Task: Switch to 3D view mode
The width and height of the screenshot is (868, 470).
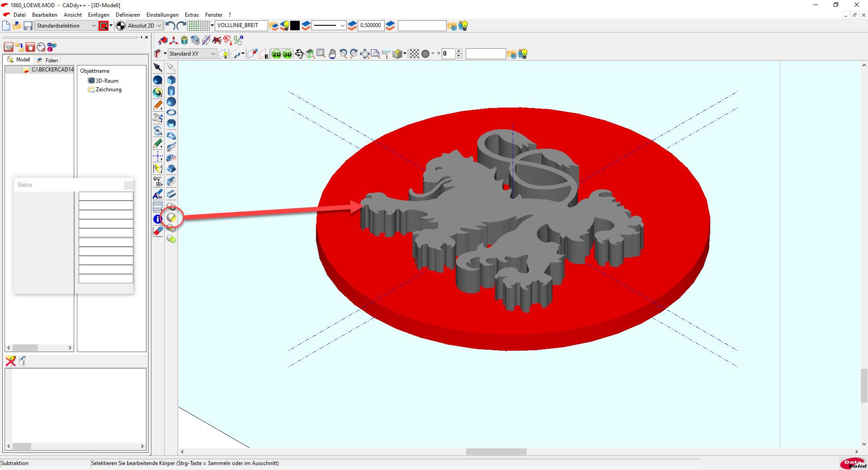Action: point(287,54)
